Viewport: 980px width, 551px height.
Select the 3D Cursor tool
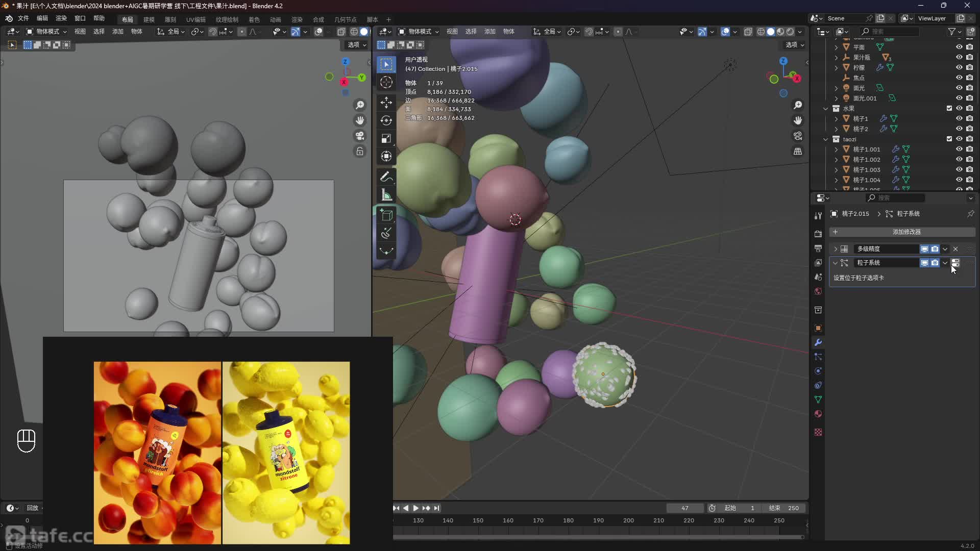[386, 82]
